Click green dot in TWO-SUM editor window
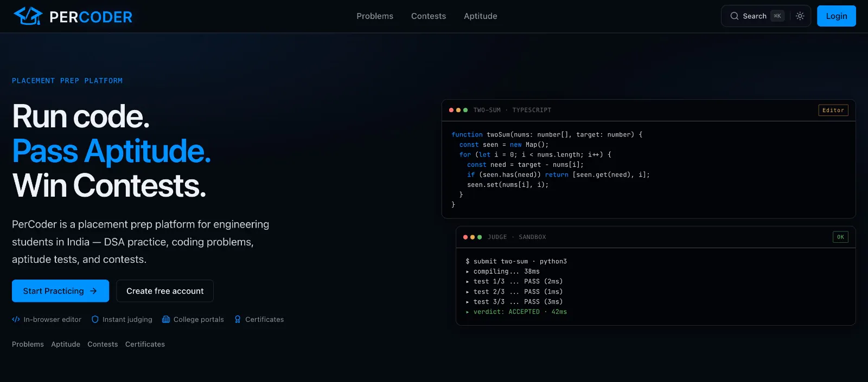The width and height of the screenshot is (868, 382). [x=465, y=110]
